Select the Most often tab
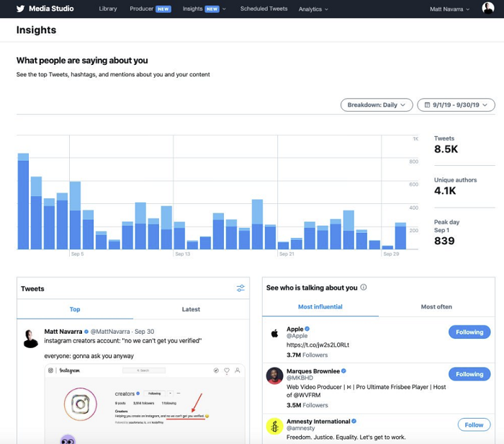Screen dimensions: 504x444 [x=436, y=306]
